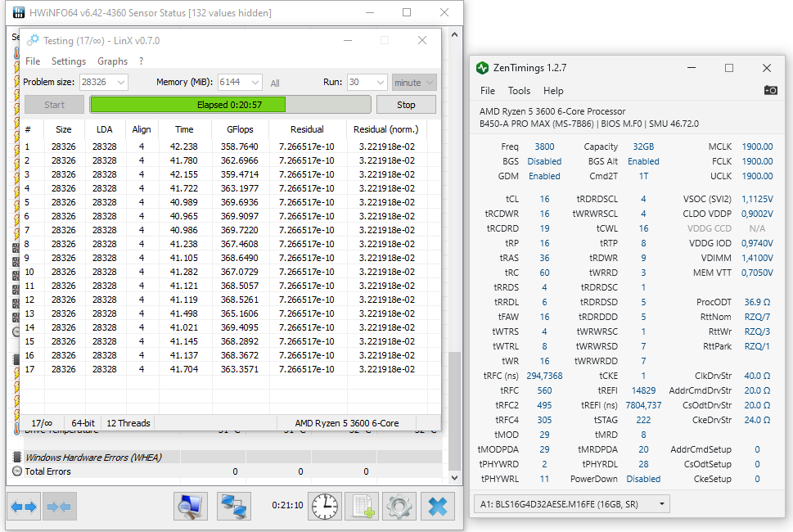Click the ZenTimings screenshot camera icon
Screen dimensions: 793x532
point(770,90)
